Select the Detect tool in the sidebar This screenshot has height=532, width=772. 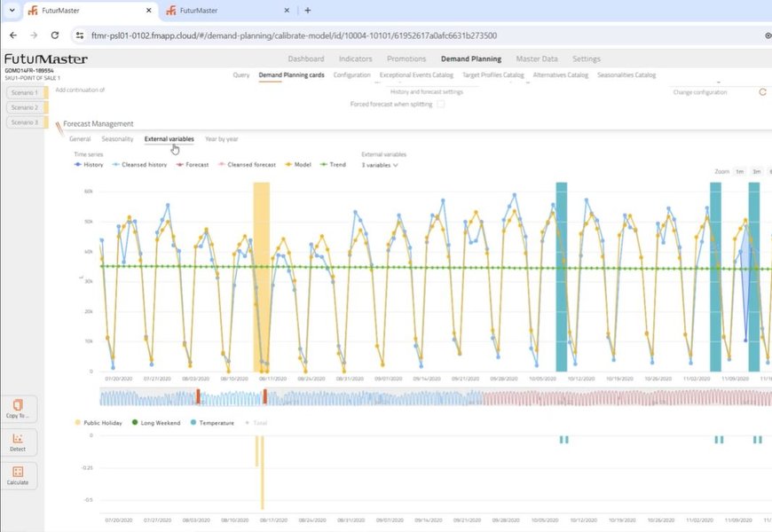[x=19, y=442]
